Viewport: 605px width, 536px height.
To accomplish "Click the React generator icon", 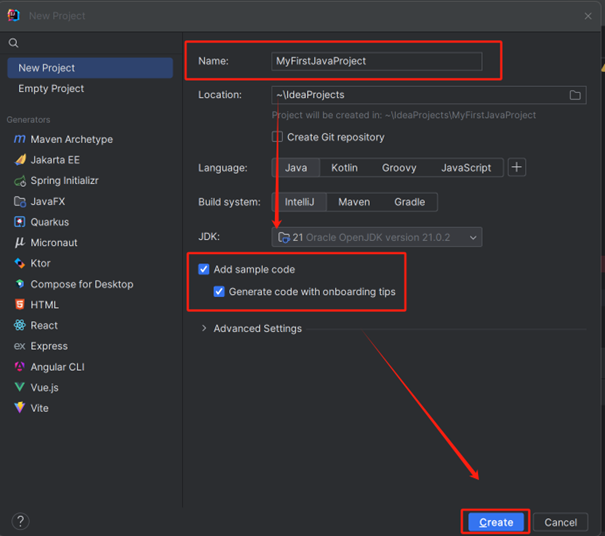I will (x=19, y=326).
